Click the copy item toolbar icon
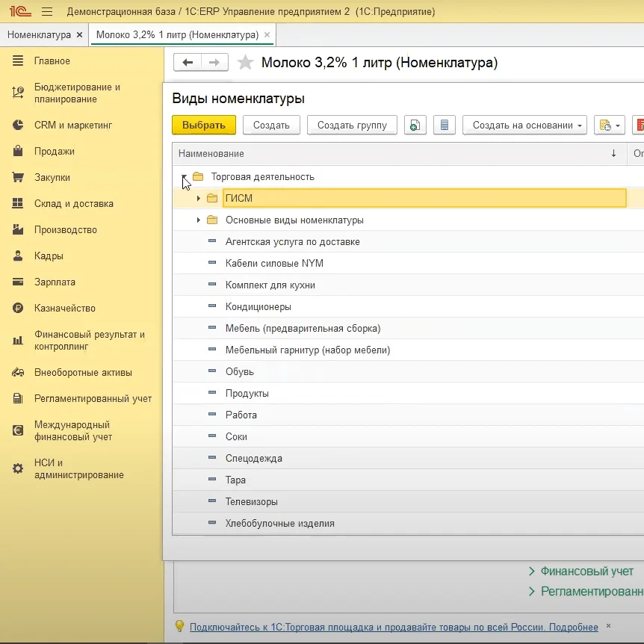This screenshot has width=644, height=644. pyautogui.click(x=415, y=126)
